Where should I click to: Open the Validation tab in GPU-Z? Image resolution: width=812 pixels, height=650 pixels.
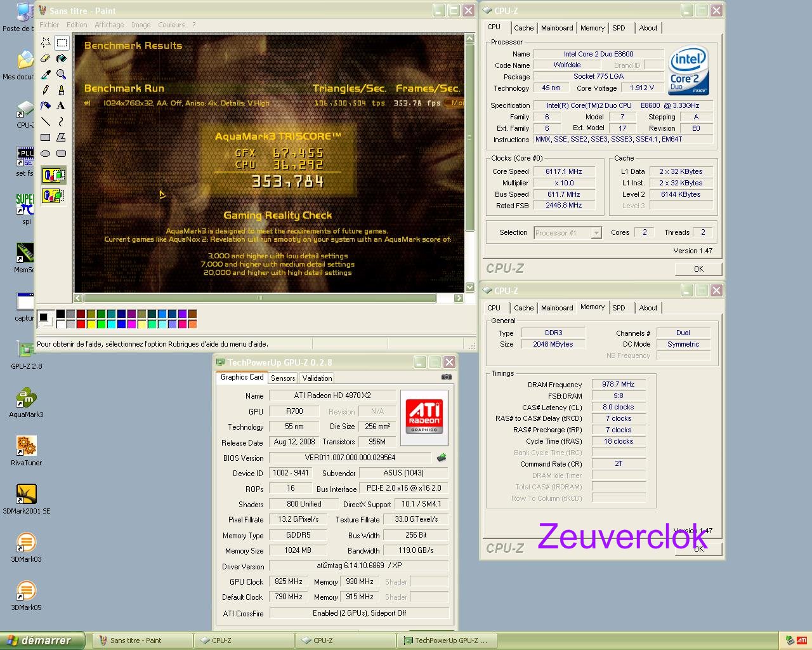317,378
